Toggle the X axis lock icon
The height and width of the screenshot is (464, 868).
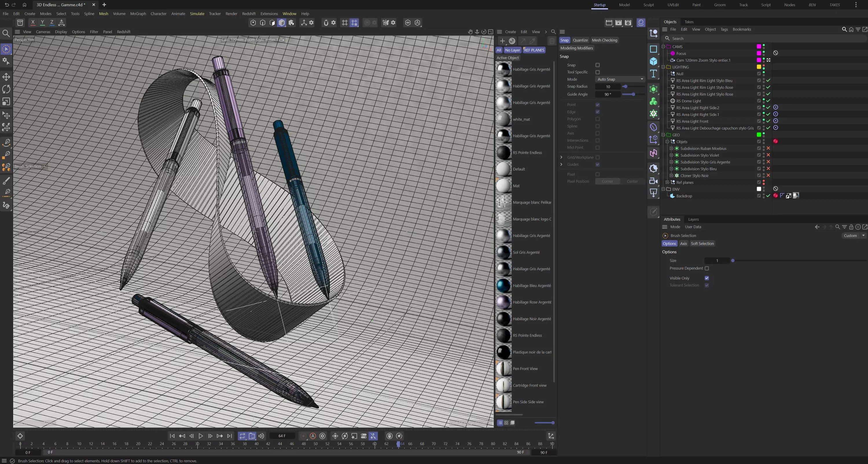tap(33, 22)
